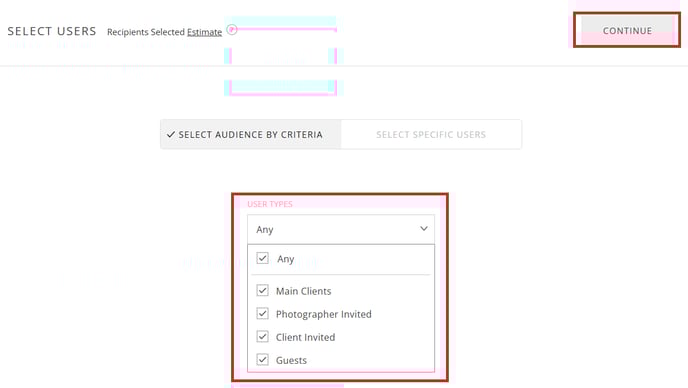Viewport: 688px width, 388px height.
Task: Uncheck the Photographer Invited checkbox
Action: 262,313
